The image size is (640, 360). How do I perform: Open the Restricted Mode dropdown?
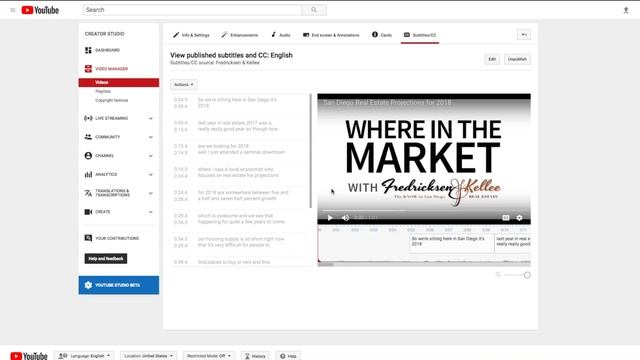[x=209, y=356]
